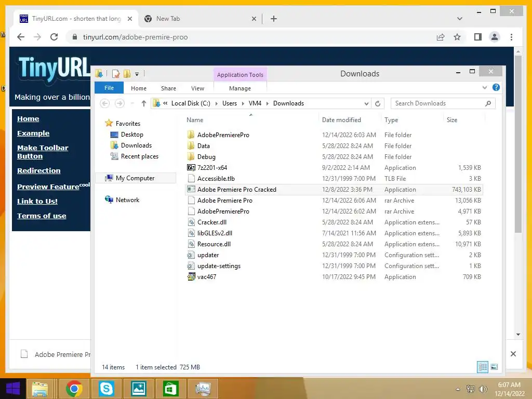Sort by Date modified column header

(x=341, y=120)
